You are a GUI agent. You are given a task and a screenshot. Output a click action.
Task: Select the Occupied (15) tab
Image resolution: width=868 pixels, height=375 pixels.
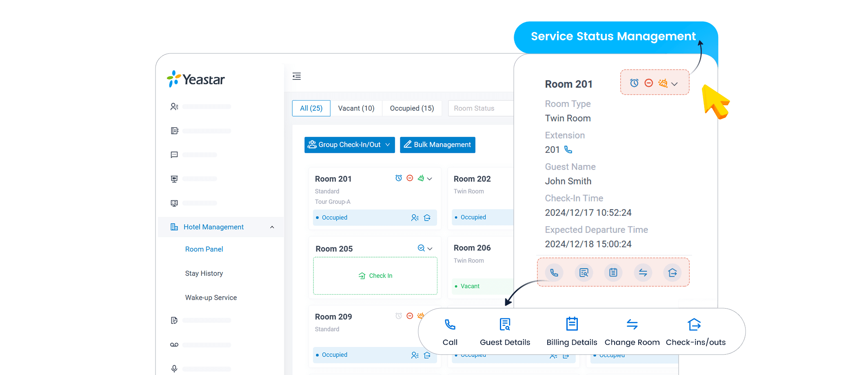coord(412,108)
